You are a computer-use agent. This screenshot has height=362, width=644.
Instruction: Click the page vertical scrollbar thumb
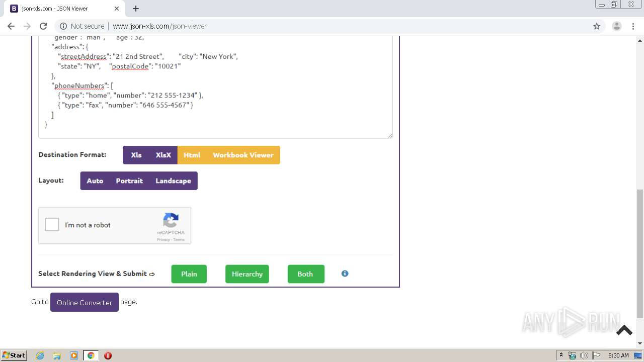[x=639, y=254]
